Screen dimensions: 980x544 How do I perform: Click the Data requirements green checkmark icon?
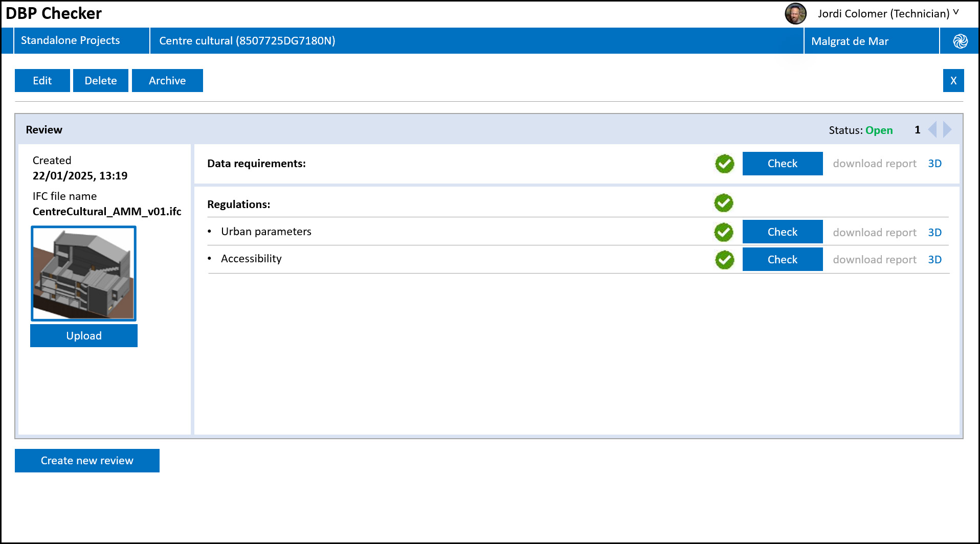click(x=724, y=164)
